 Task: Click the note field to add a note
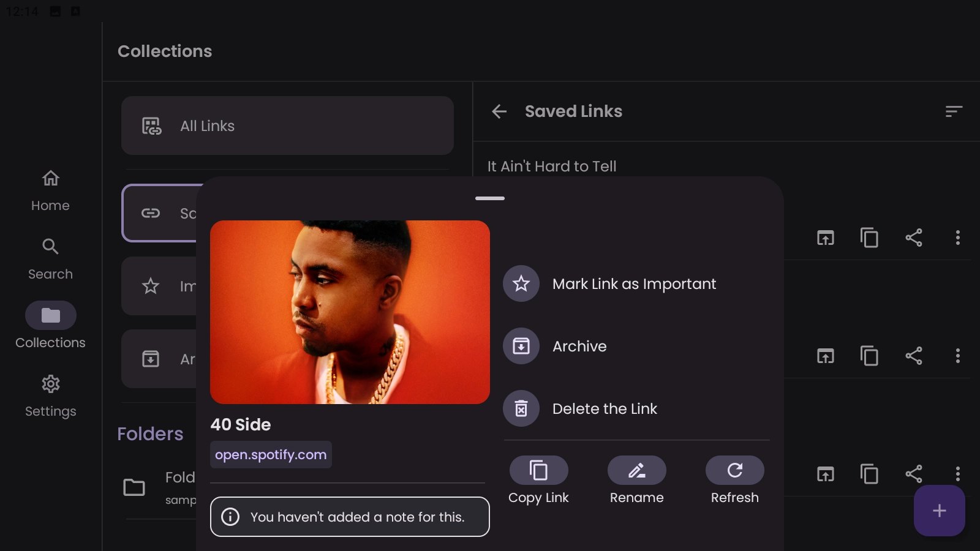[x=350, y=517]
